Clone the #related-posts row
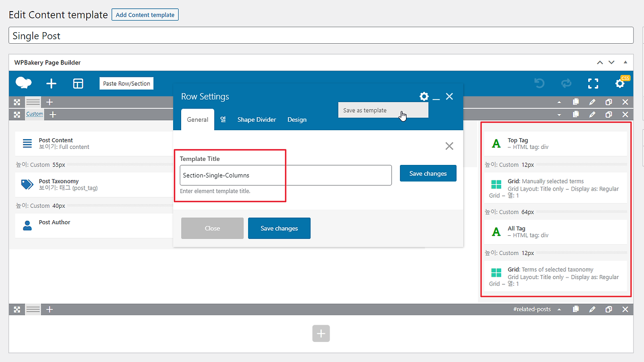 click(x=609, y=309)
